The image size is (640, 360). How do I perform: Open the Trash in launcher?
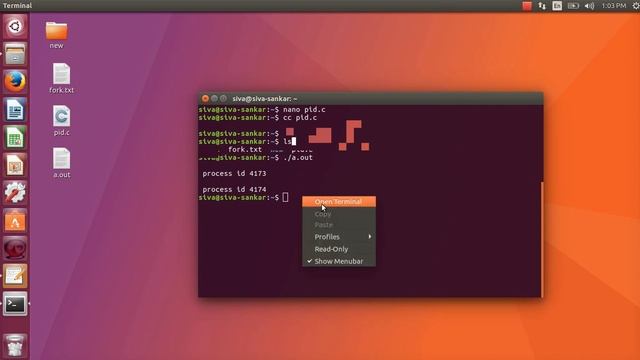[x=15, y=345]
